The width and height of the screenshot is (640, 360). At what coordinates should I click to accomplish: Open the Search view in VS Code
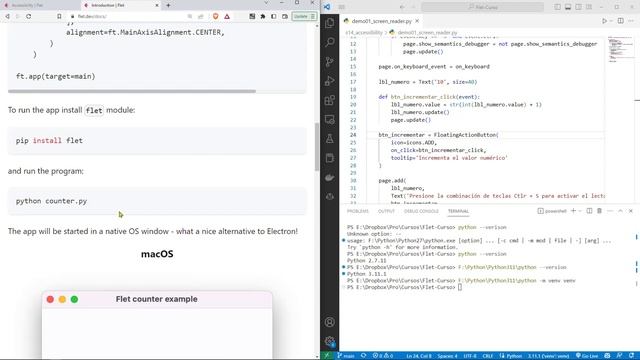tap(329, 42)
